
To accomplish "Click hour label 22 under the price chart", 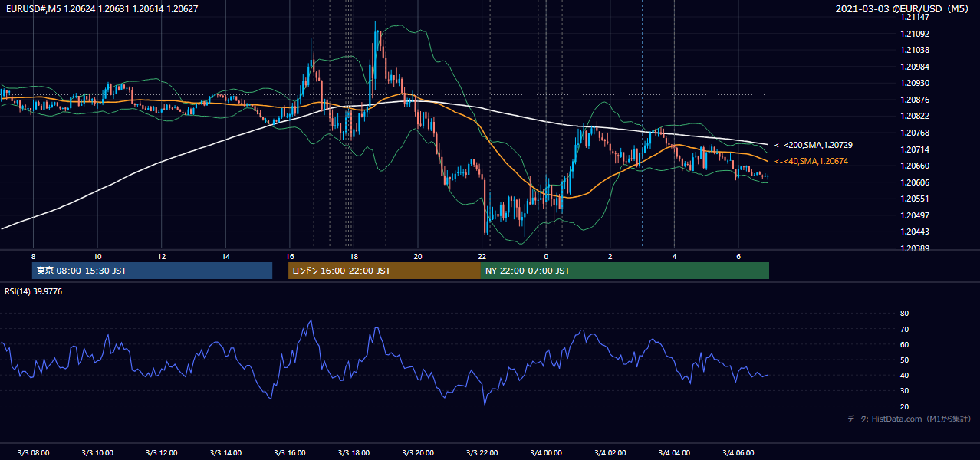I will coord(482,256).
